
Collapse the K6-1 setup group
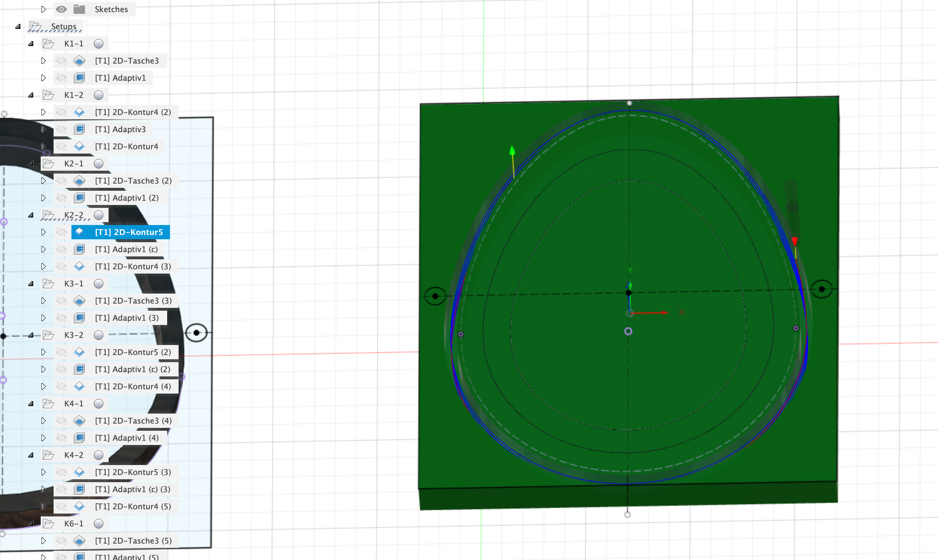point(31,524)
